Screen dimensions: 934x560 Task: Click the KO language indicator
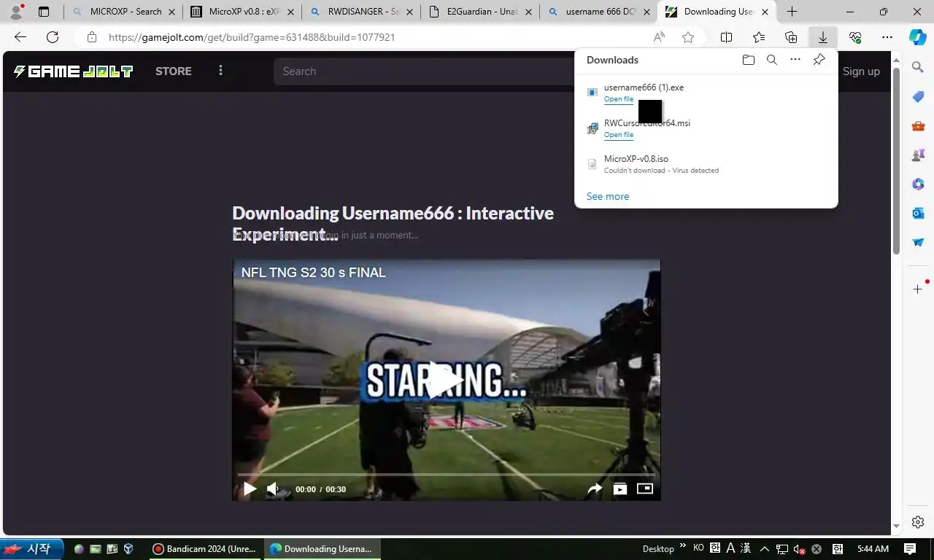tap(698, 548)
